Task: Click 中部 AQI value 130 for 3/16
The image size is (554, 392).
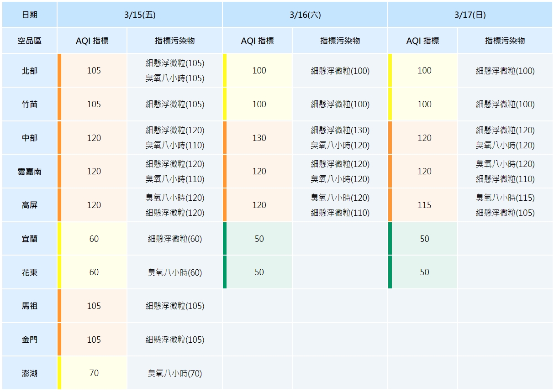Action: (x=259, y=138)
